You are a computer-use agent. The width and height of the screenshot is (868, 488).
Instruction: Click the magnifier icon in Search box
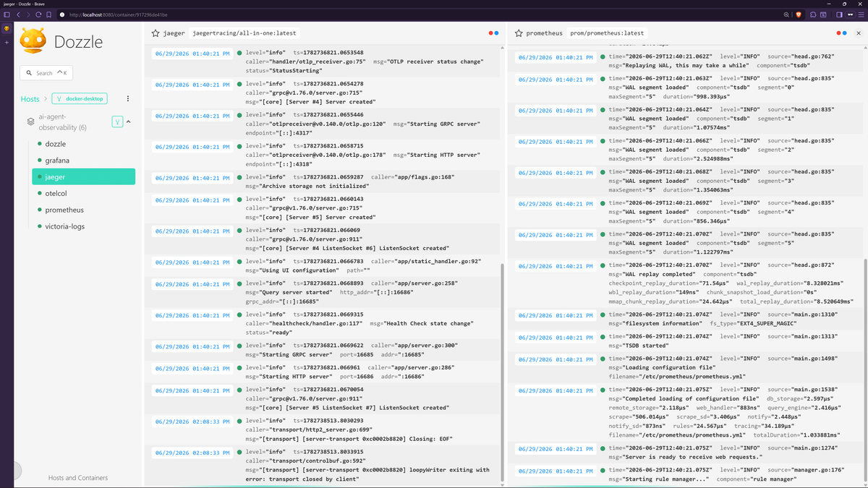[x=29, y=73]
